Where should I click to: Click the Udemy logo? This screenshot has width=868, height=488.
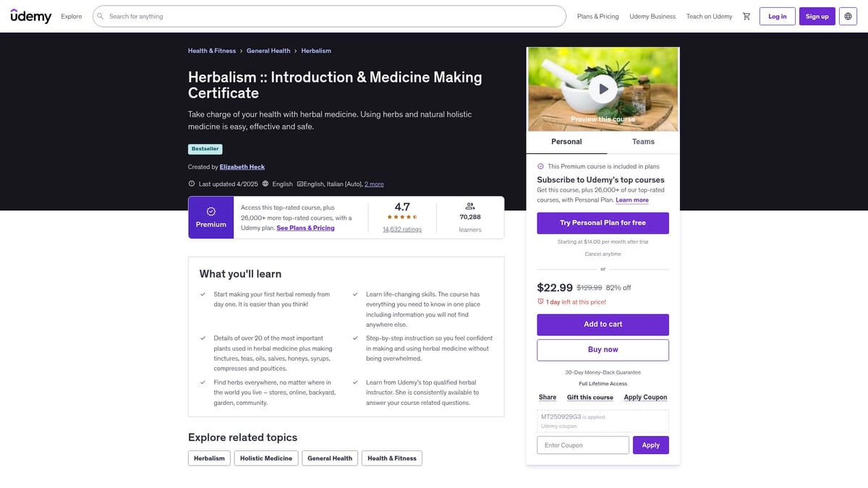click(31, 15)
